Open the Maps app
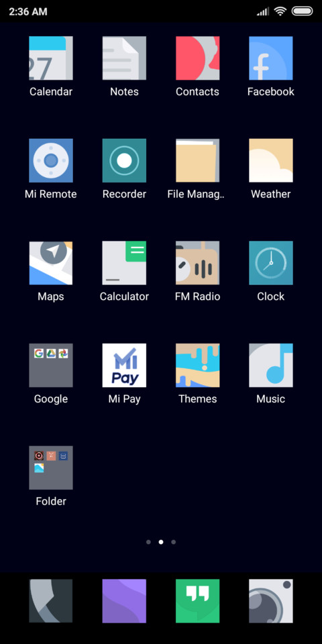Viewport: 322px width, 644px height. coord(51,263)
